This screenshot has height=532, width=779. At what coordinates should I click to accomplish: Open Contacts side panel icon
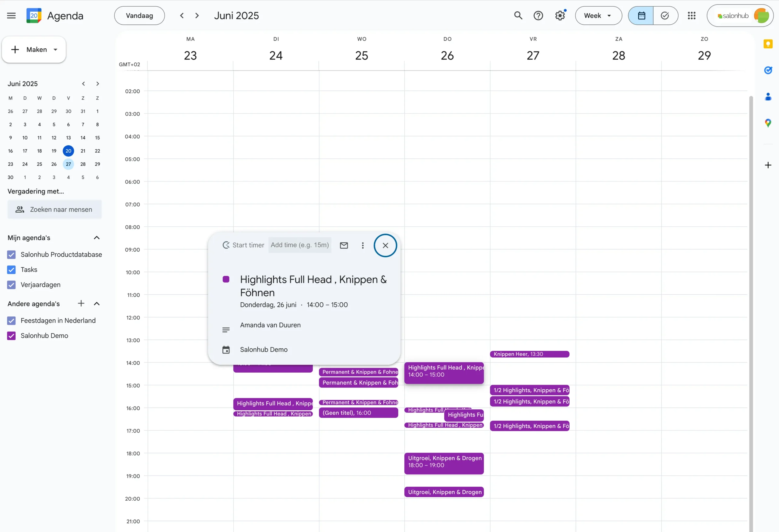(768, 97)
